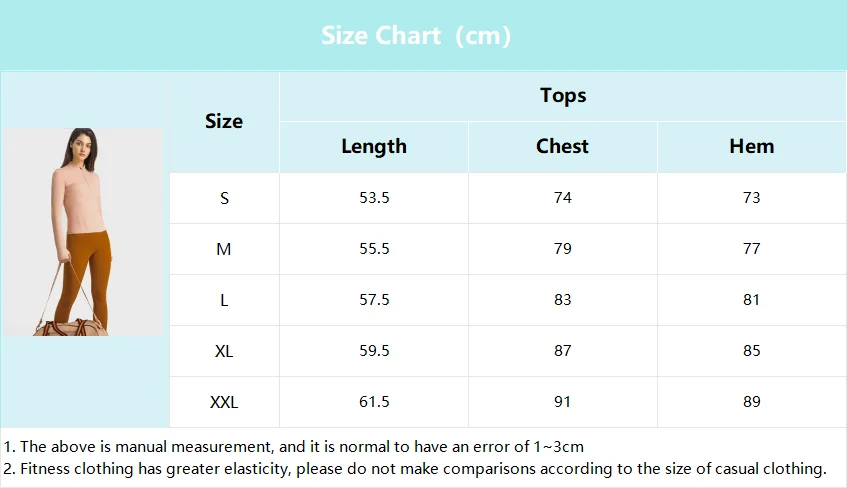Click the Chest column header
The width and height of the screenshot is (847, 488).
[x=562, y=146]
